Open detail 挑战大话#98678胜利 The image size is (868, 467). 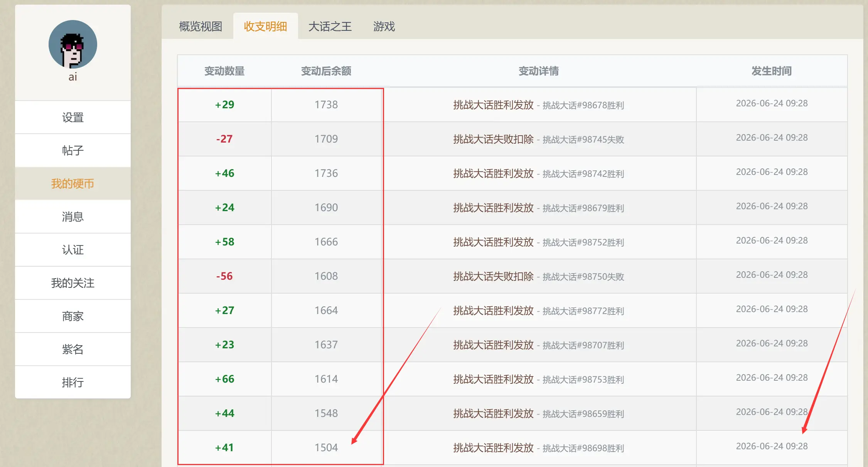click(x=583, y=105)
